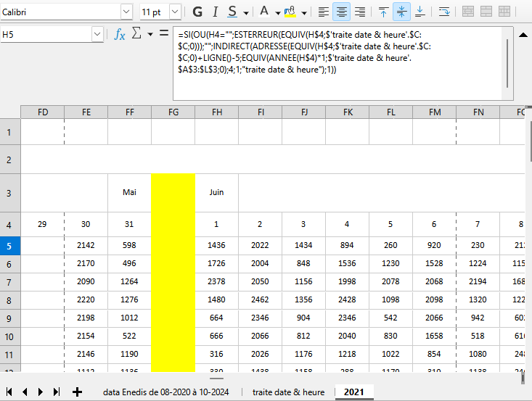Click cell with value 2142
Viewport: 532px width, 401px height.
pyautogui.click(x=86, y=246)
